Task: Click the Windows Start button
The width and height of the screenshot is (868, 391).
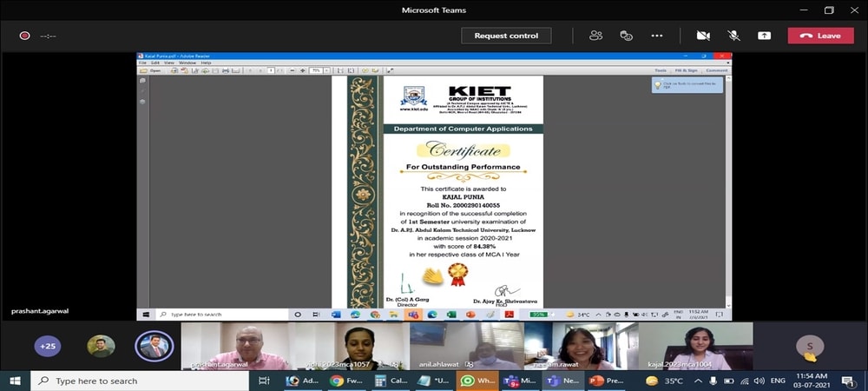Action: [x=15, y=381]
